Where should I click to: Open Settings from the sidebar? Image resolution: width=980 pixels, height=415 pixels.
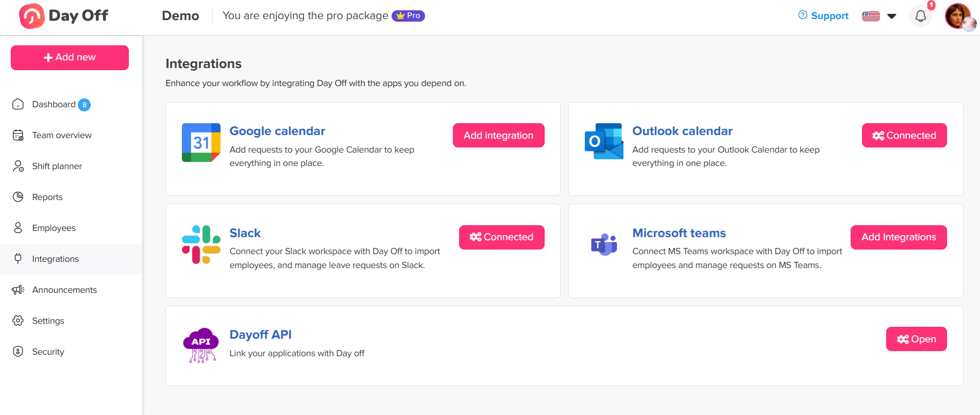(x=48, y=321)
